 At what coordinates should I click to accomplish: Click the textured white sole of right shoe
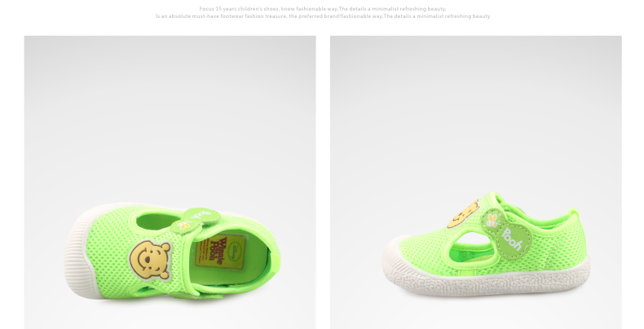pos(487,283)
